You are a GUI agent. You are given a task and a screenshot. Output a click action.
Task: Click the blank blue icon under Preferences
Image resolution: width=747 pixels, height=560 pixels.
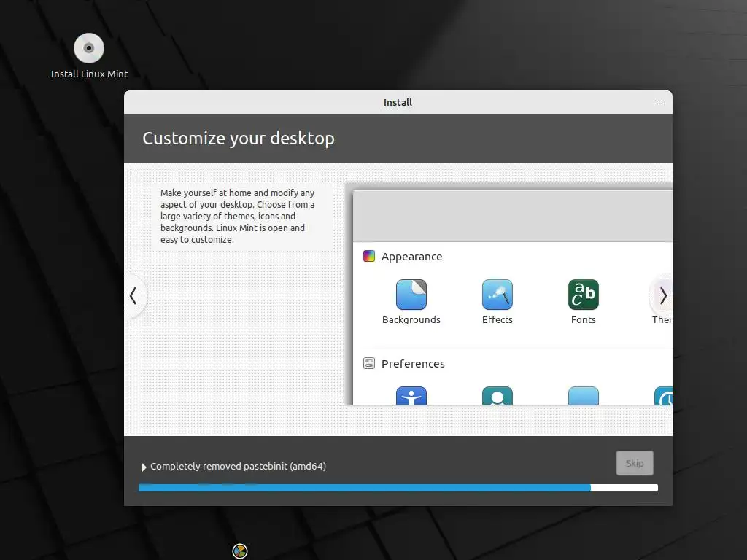(x=583, y=396)
